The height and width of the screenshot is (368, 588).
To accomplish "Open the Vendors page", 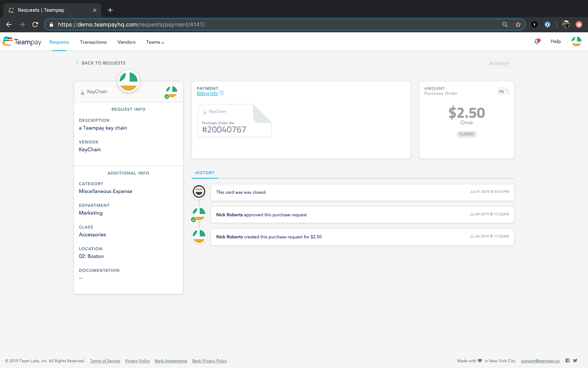I will coord(126,42).
